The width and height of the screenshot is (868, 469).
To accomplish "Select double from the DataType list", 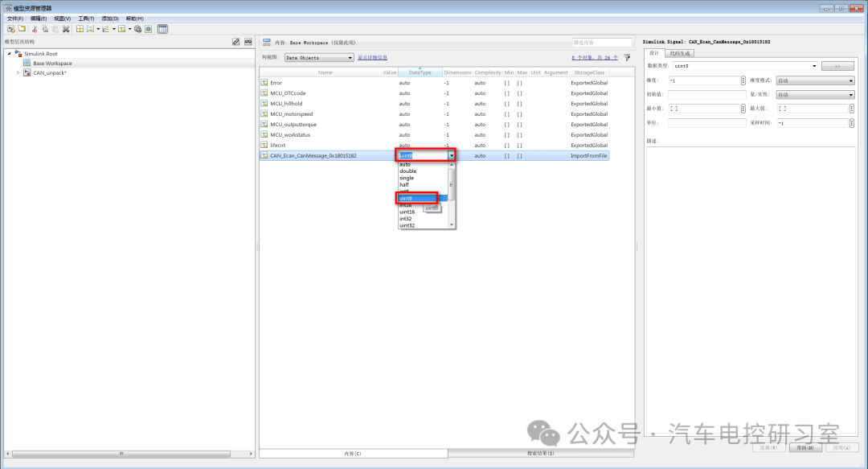I will tap(408, 171).
